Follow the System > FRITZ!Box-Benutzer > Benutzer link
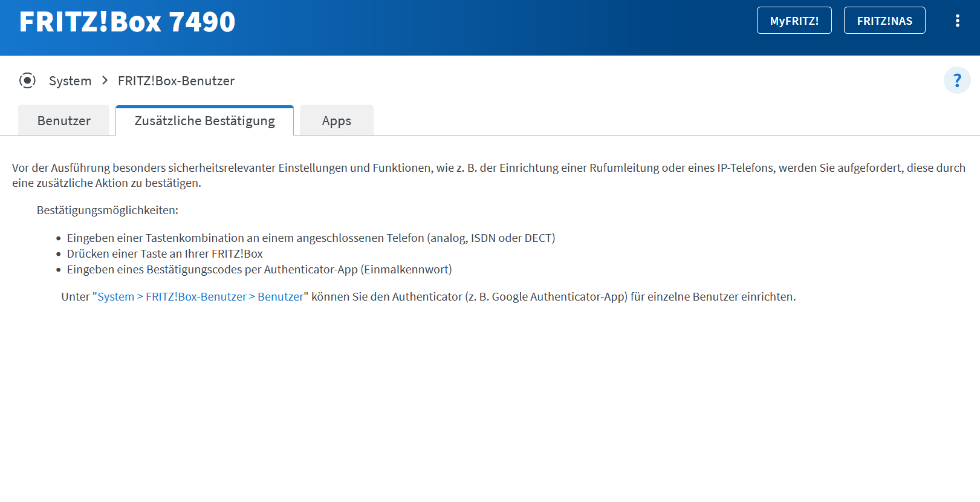This screenshot has width=980, height=502. [x=200, y=296]
